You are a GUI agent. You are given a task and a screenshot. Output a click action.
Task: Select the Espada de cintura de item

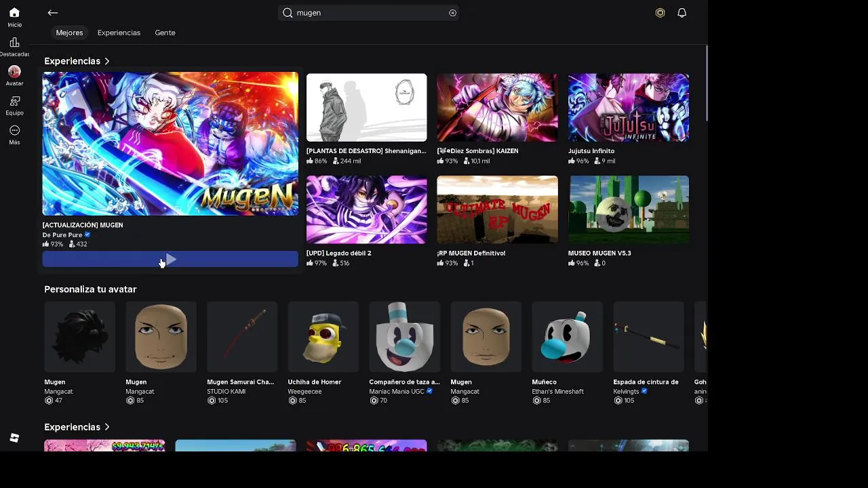point(649,337)
